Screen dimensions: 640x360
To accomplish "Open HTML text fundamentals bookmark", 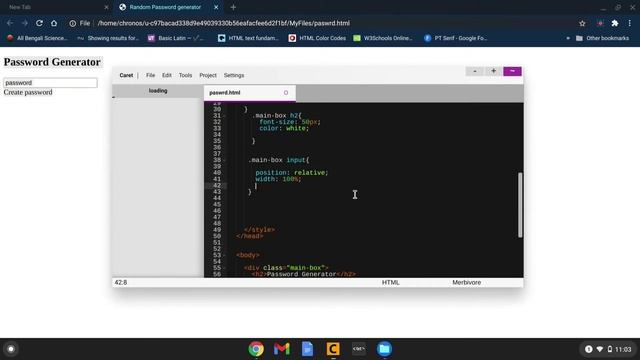I will (248, 38).
